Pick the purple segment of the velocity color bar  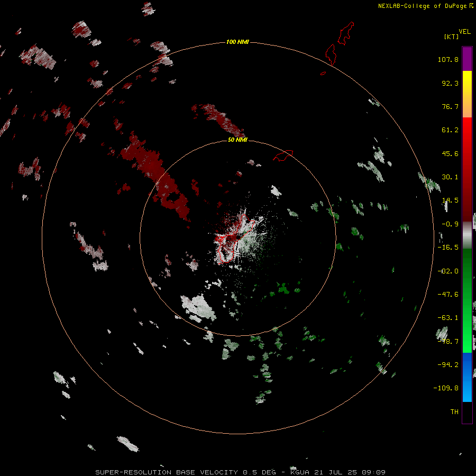pos(467,59)
